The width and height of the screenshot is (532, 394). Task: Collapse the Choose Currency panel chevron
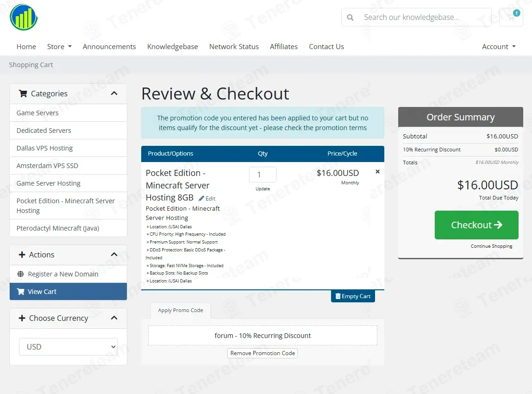click(114, 318)
